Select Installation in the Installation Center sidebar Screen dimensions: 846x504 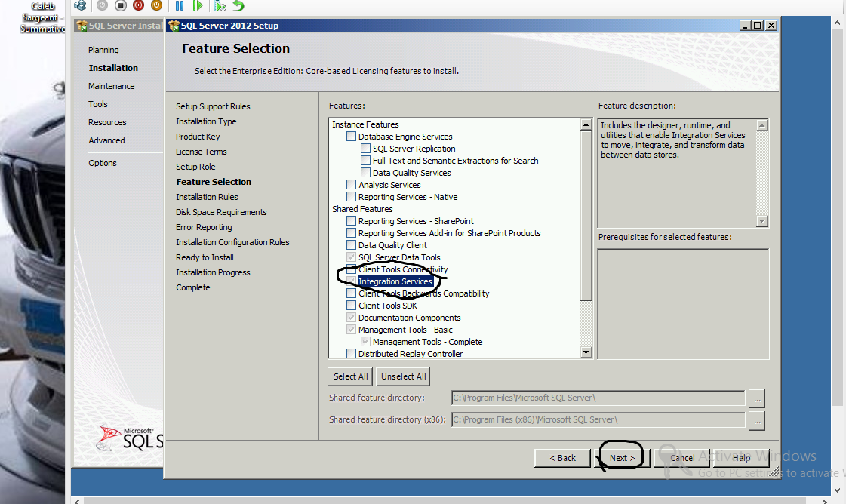[x=113, y=68]
